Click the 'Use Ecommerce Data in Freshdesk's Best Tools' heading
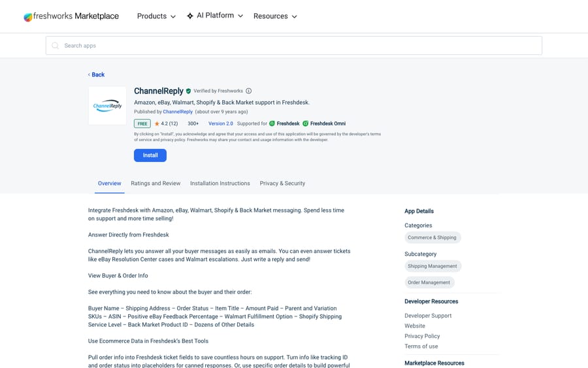588x368 pixels. [x=148, y=341]
